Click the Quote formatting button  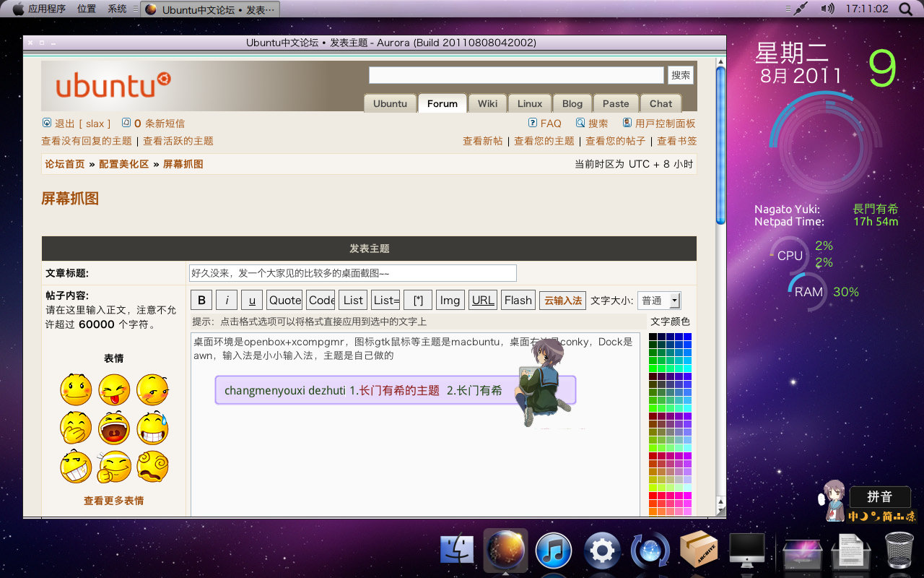284,301
